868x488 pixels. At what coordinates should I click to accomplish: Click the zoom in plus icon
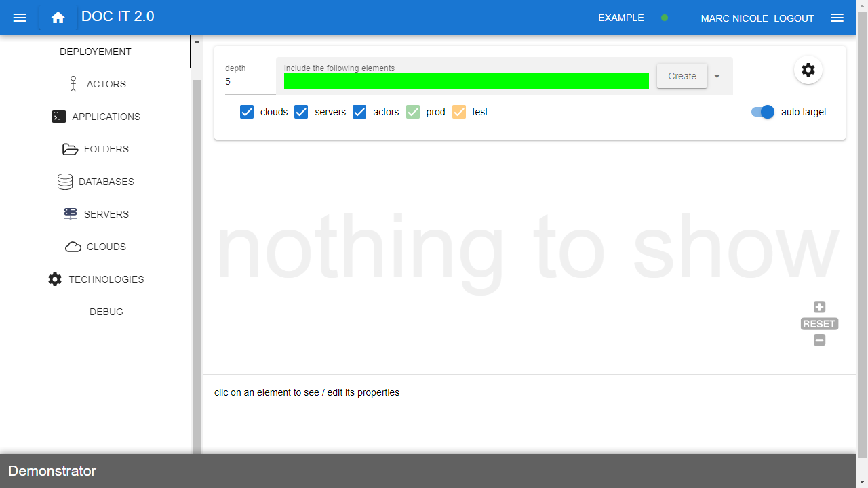coord(819,307)
